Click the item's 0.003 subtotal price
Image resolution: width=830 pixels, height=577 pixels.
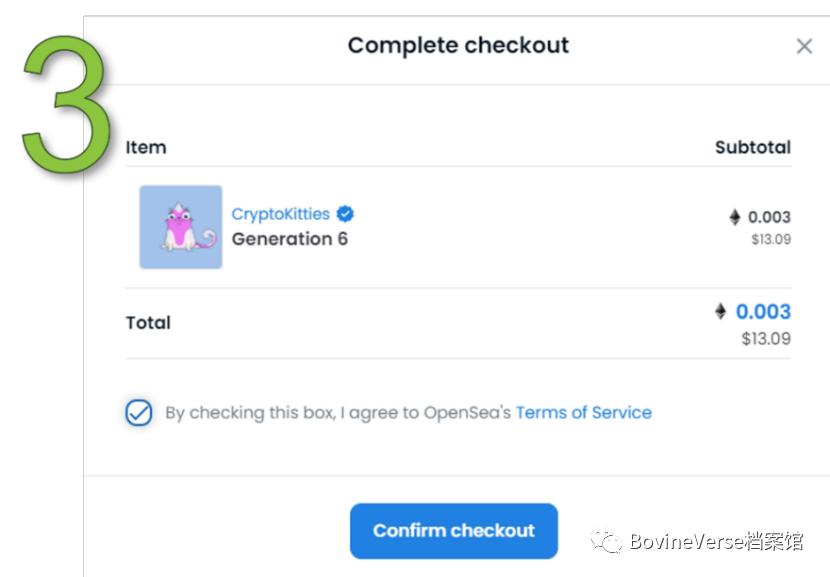point(769,217)
